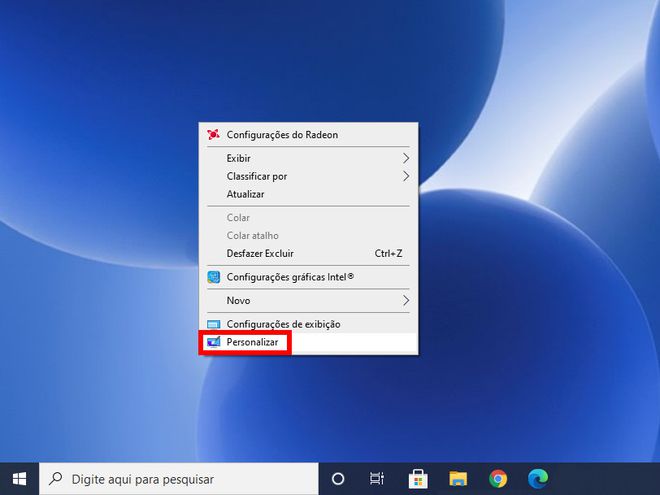Open the Windows Start menu
Viewport: 660px width, 495px height.
[19, 479]
